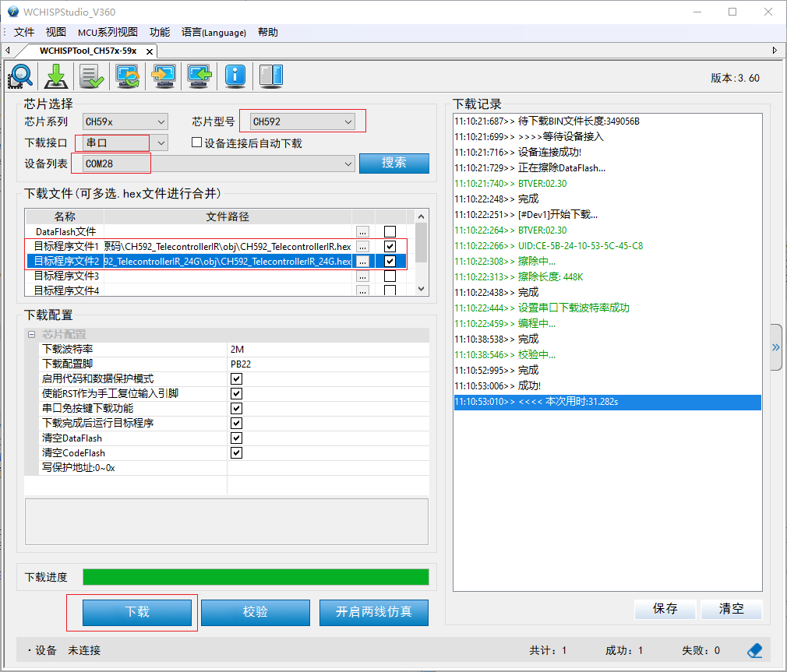Collapse the 芯片配置 section
Viewport: 787px width, 672px height.
pyautogui.click(x=32, y=334)
